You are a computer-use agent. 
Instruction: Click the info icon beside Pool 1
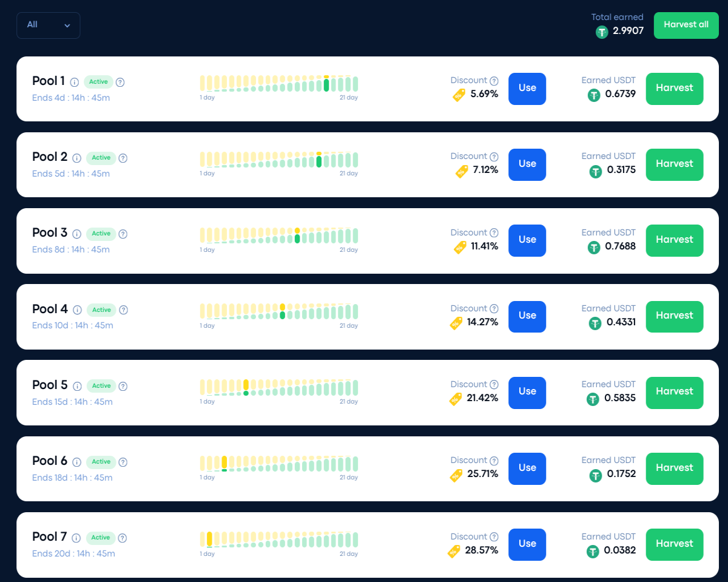[x=75, y=83]
